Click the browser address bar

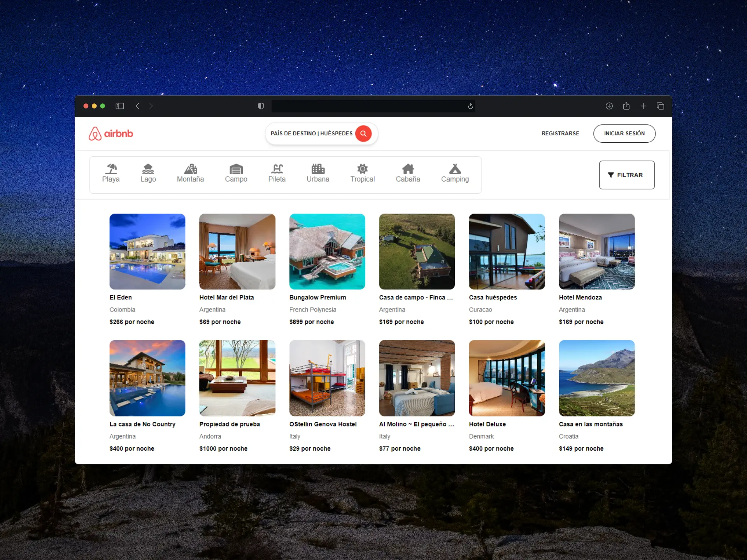click(373, 106)
